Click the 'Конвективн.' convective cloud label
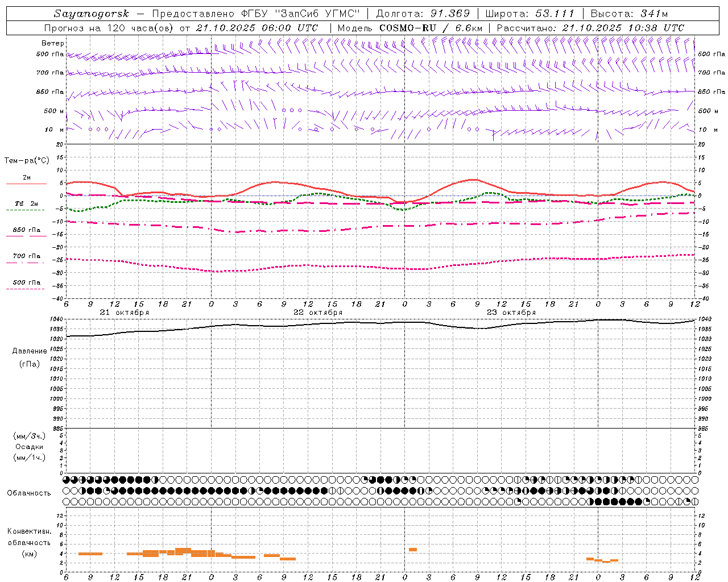The width and height of the screenshot is (728, 582). [30, 531]
